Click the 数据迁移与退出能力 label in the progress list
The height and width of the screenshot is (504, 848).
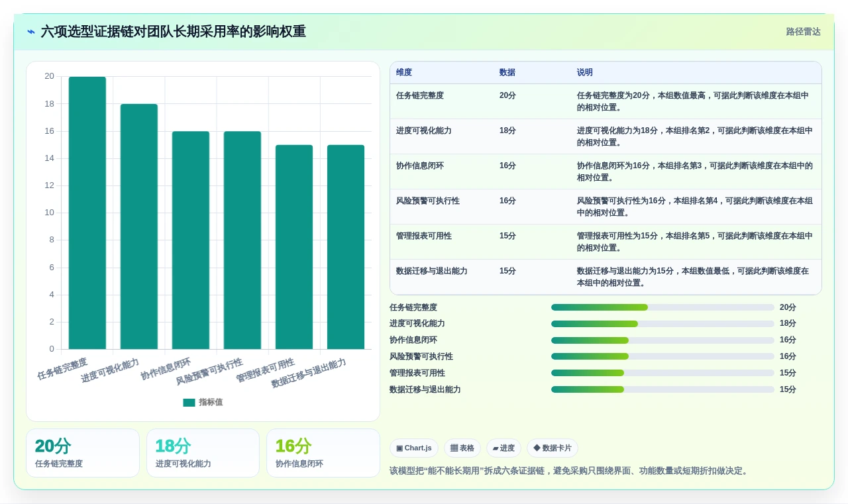pos(425,389)
